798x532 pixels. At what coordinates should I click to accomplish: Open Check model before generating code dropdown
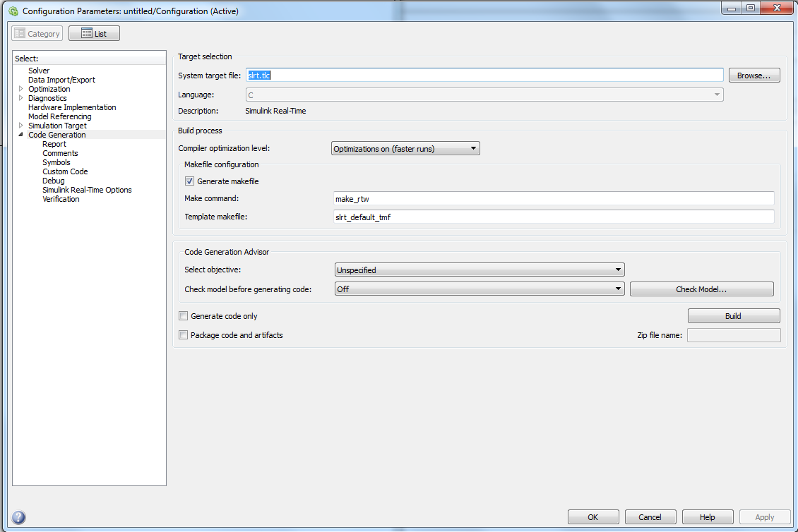tap(479, 289)
